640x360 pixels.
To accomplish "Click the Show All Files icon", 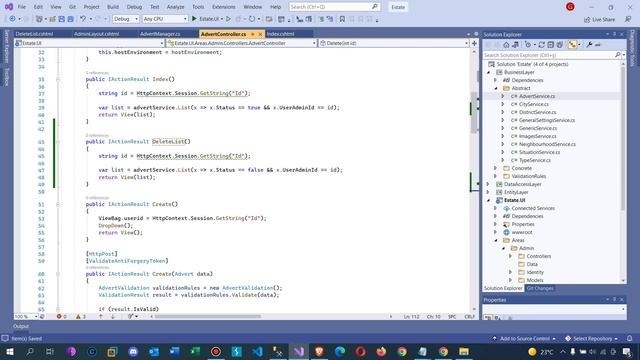I will pyautogui.click(x=560, y=45).
